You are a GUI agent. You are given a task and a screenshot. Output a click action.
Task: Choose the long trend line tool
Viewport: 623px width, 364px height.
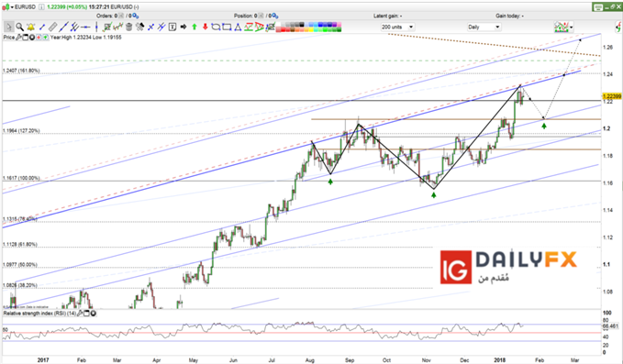click(x=63, y=27)
